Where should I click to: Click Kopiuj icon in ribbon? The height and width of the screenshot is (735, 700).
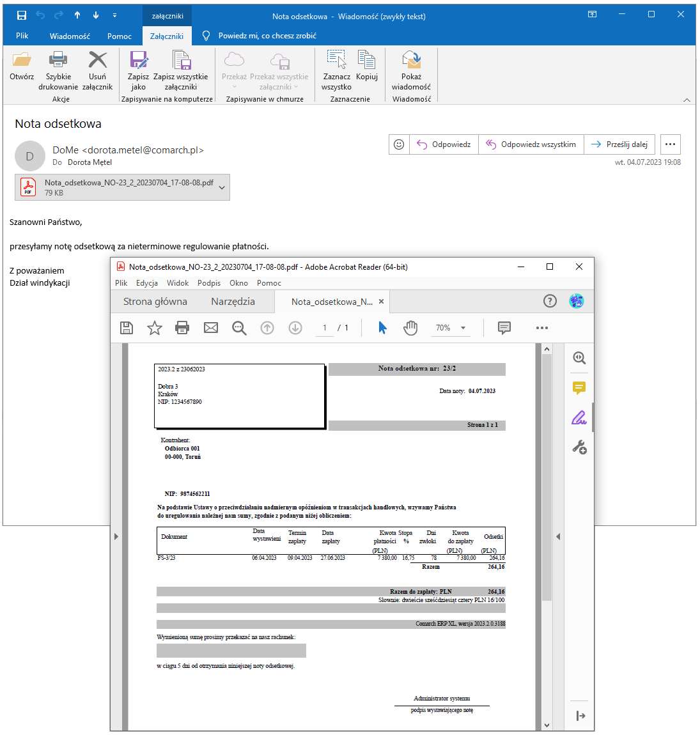[367, 59]
